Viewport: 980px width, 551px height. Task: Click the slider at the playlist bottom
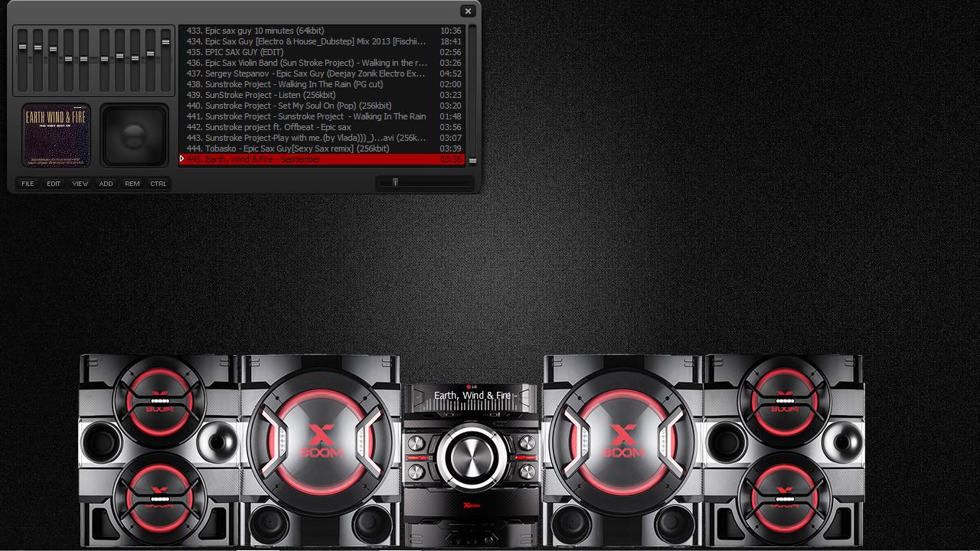pos(395,182)
